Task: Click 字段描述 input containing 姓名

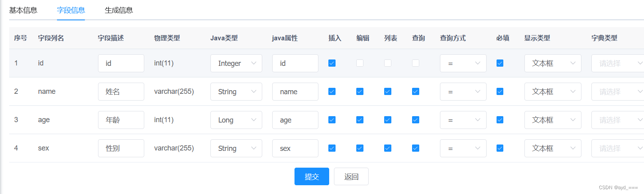Action: click(121, 91)
